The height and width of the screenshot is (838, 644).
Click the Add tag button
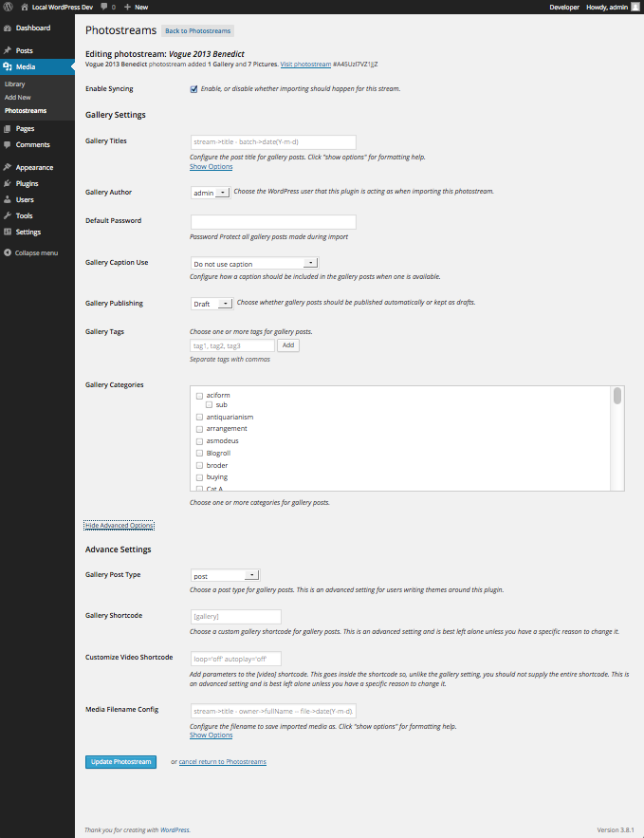pos(288,345)
